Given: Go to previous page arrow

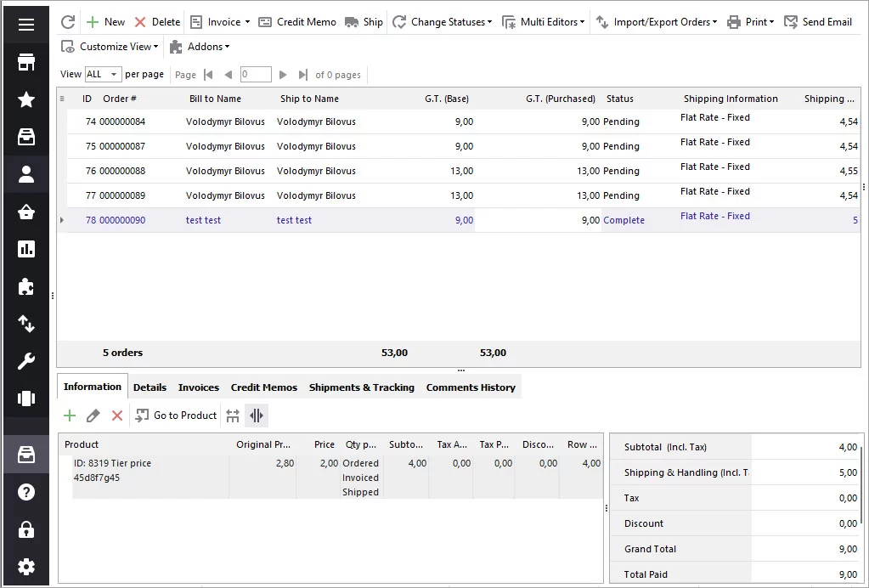Looking at the screenshot, I should [228, 75].
